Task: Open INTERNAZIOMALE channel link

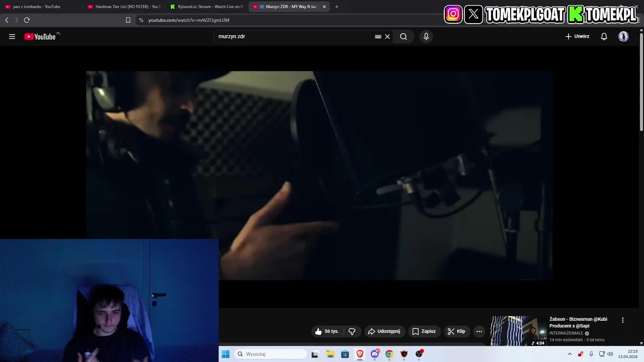Action: click(566, 333)
